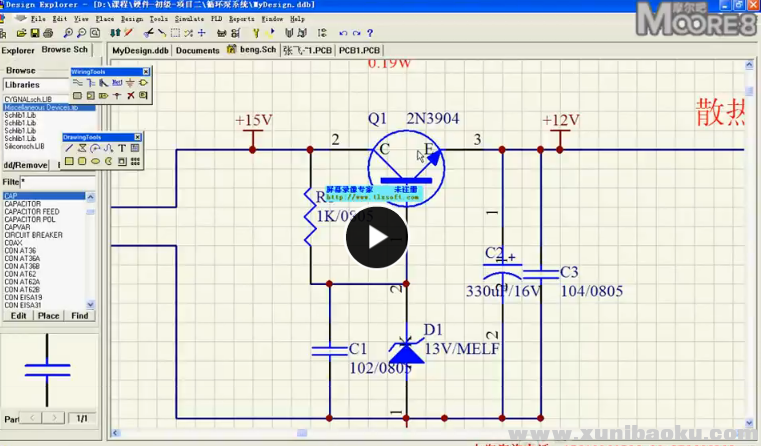The height and width of the screenshot is (446, 761).
Task: Select the No ERC red X tool
Action: [x=129, y=96]
